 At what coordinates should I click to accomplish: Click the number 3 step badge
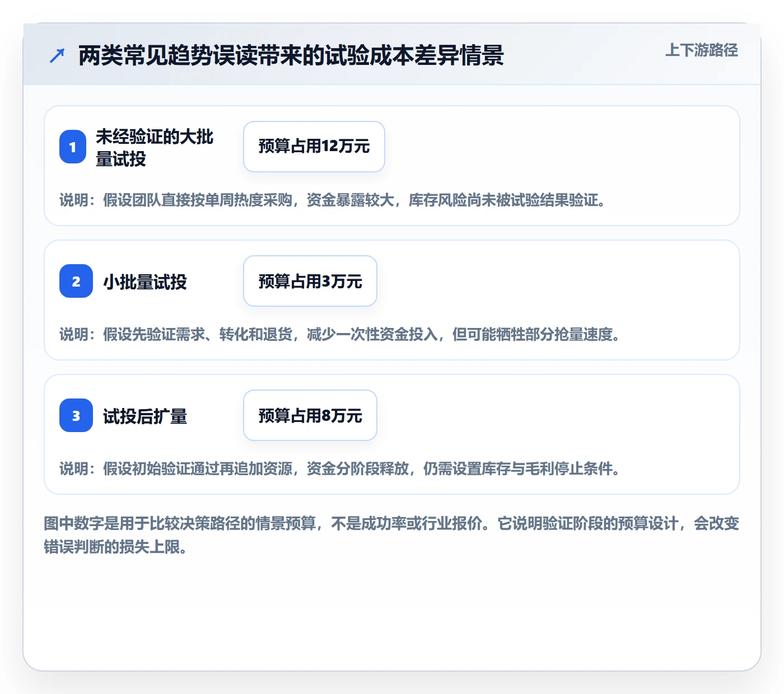pos(76,415)
